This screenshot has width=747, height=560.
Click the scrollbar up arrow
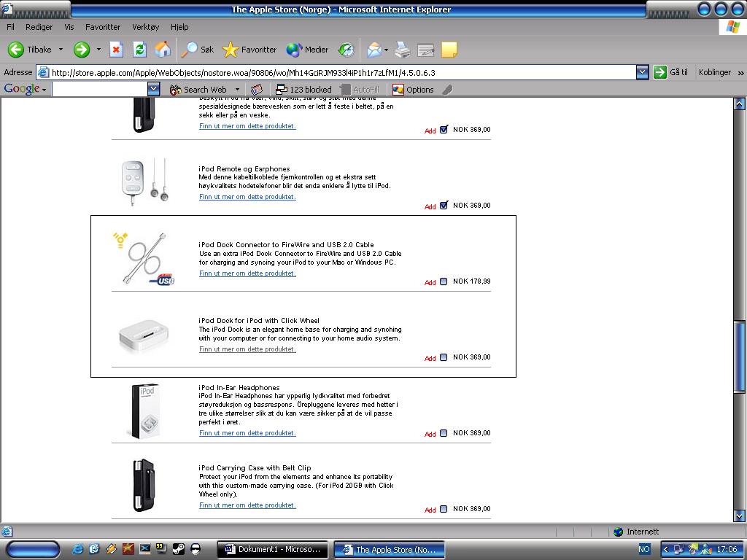tap(740, 104)
